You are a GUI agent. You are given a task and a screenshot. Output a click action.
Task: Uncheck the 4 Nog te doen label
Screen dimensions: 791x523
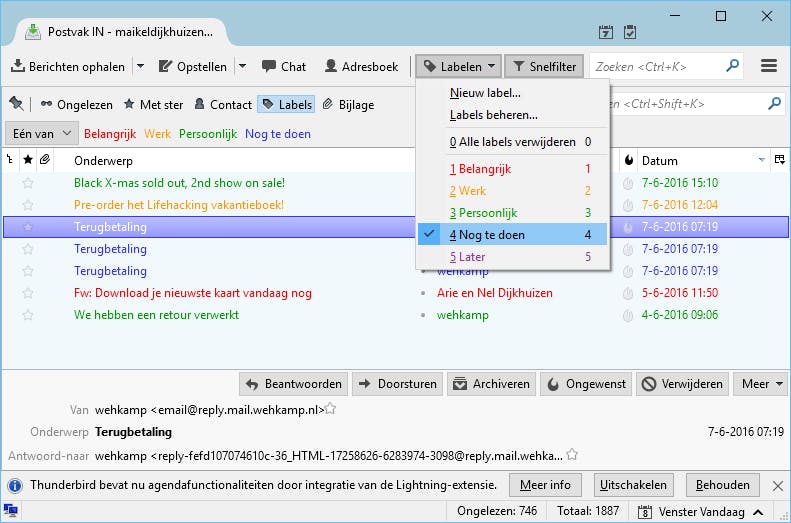pos(513,235)
